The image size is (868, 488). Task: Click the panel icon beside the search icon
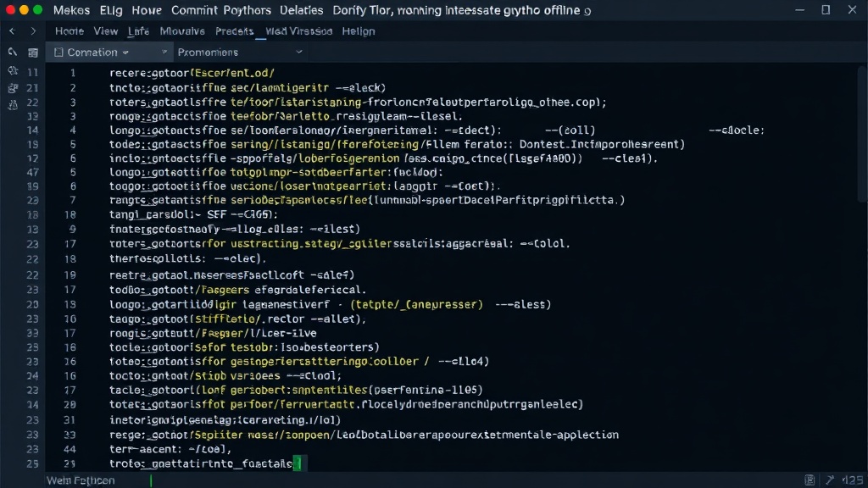[x=33, y=53]
